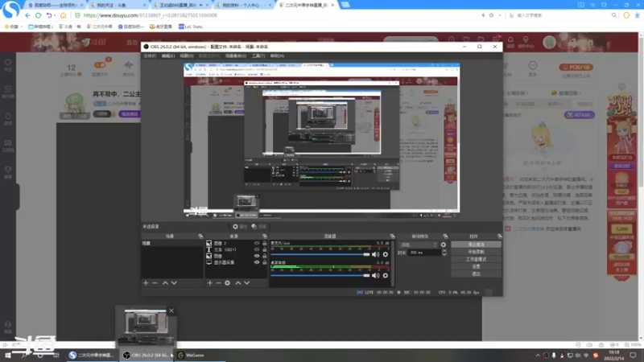This screenshot has height=362, width=644.
Task: Click the browser home icon
Action: pos(64,15)
